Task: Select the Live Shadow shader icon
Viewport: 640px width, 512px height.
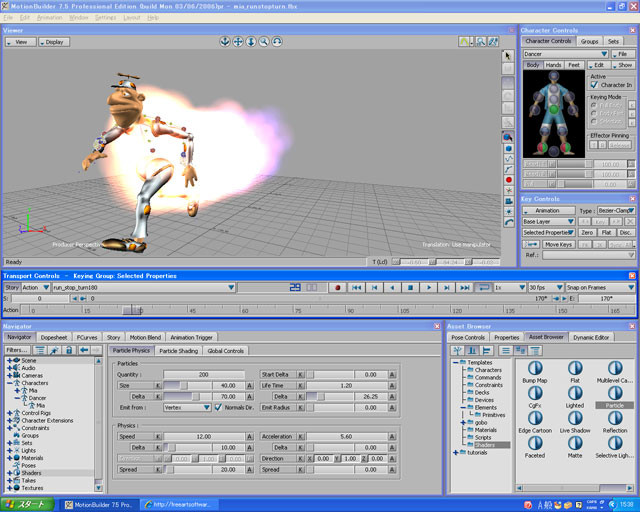Action: [575, 422]
